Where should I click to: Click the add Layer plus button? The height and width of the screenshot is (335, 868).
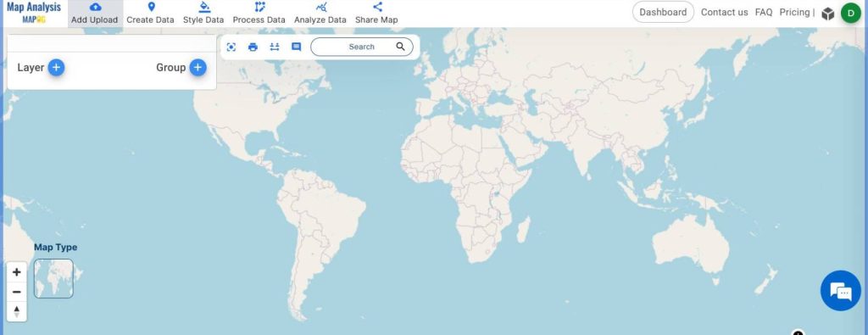click(56, 68)
